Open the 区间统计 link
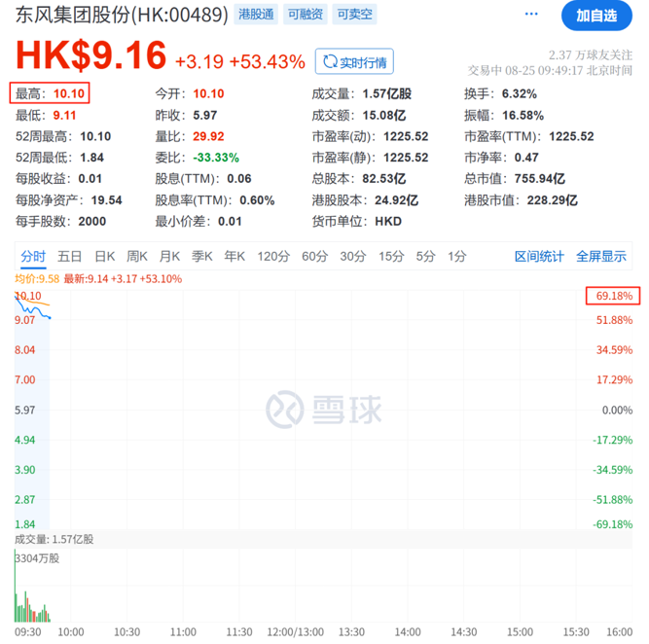649x644 pixels. [539, 257]
